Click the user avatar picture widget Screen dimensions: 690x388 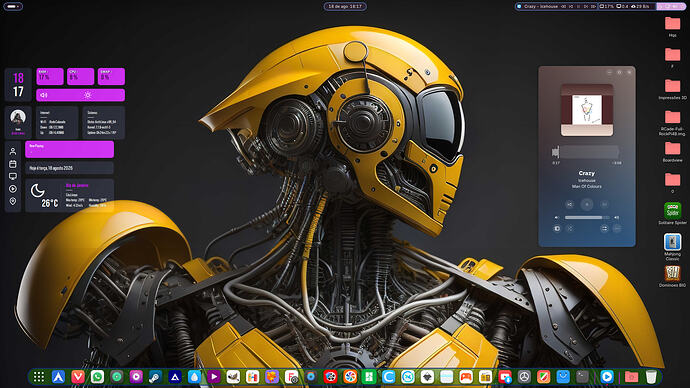click(18, 117)
